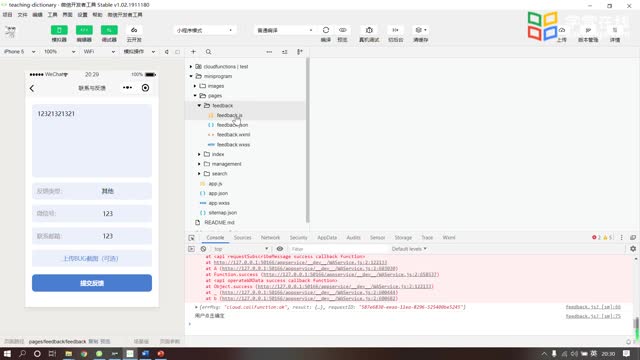The image size is (640, 360).
Task: Toggle the console sidebar icon
Action: click(x=191, y=249)
